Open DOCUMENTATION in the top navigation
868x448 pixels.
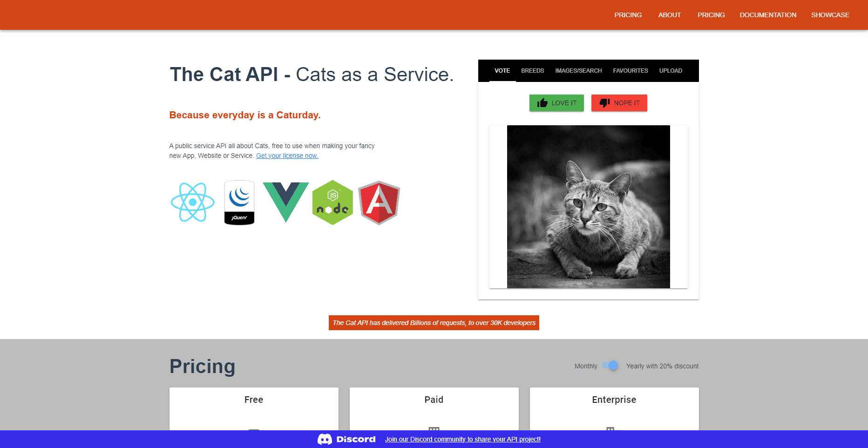768,15
